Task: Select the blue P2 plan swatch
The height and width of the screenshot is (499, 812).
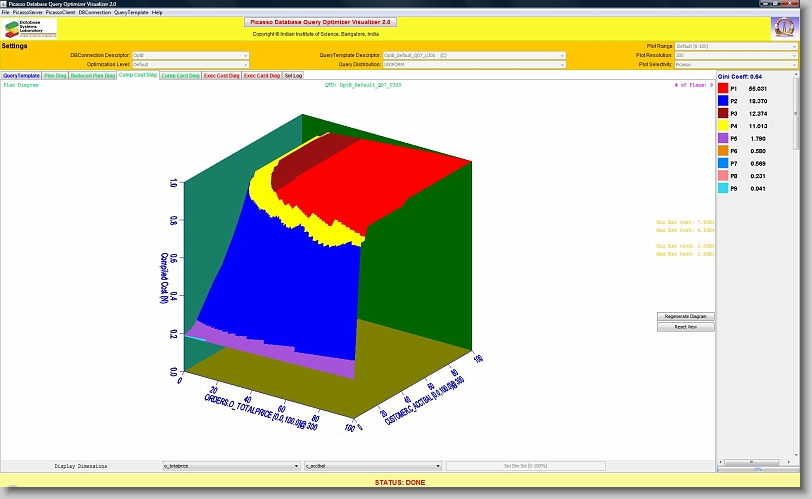Action: click(x=723, y=101)
